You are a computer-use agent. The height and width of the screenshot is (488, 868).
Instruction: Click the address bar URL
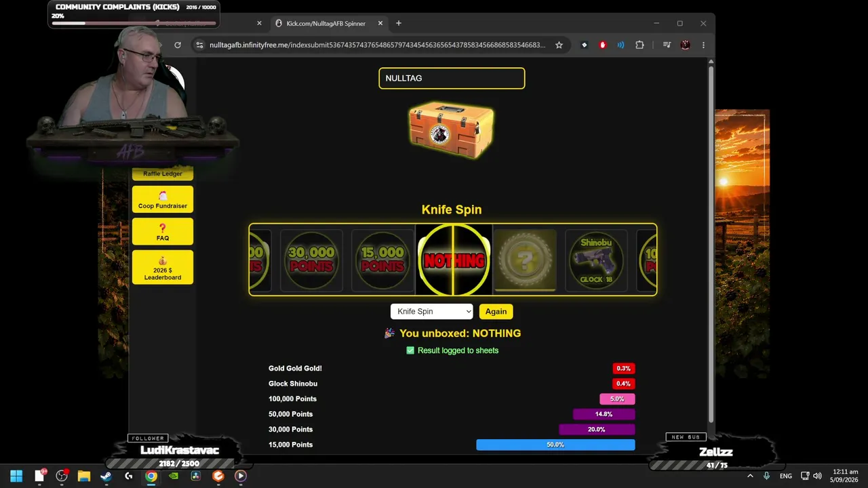[377, 45]
